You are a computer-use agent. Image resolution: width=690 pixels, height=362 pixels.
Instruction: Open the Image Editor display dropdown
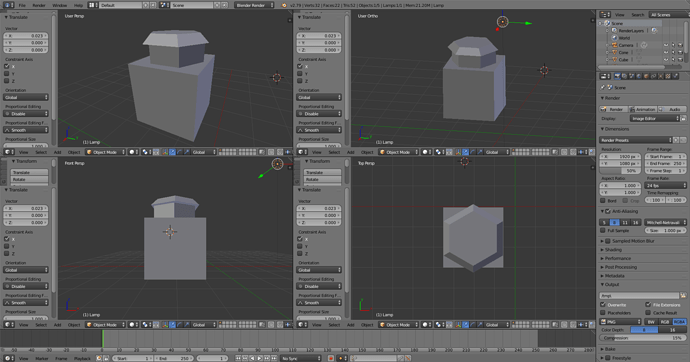click(x=655, y=118)
